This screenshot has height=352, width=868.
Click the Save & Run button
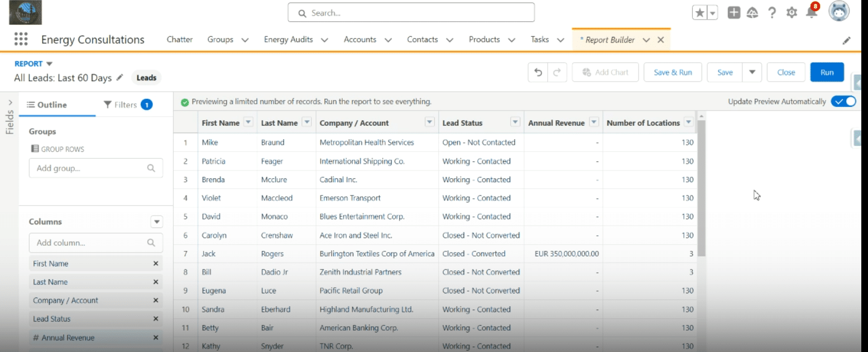(673, 73)
